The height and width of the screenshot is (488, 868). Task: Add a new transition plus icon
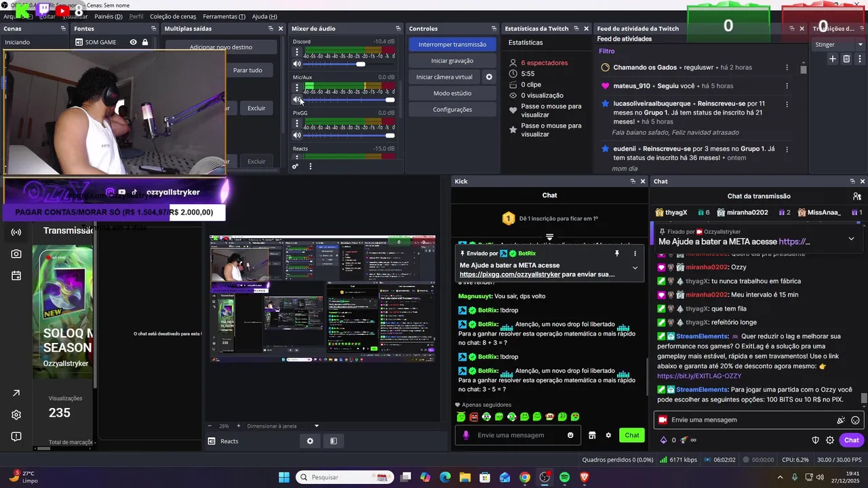[x=833, y=59]
